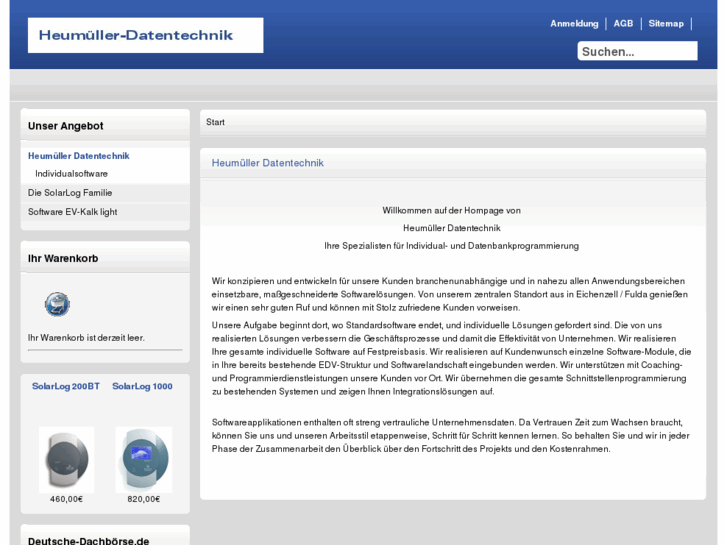
Task: View the SolarLog 200BT product image
Action: pos(66,460)
